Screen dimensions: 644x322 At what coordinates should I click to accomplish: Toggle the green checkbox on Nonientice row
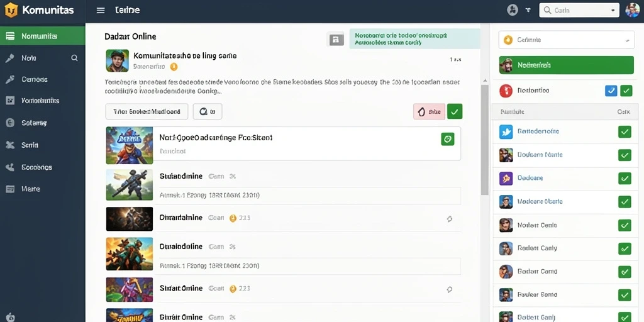pyautogui.click(x=626, y=91)
